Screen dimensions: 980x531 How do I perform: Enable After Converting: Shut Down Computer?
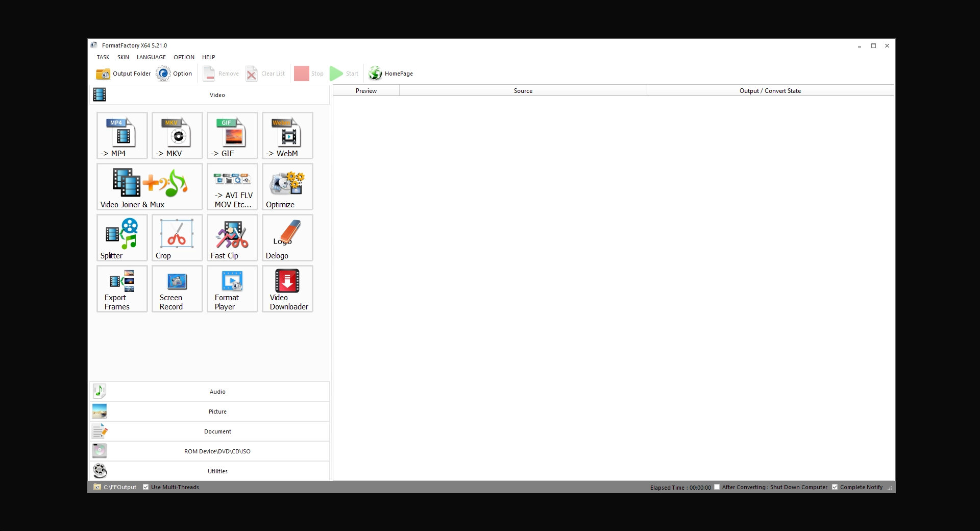[x=717, y=487]
